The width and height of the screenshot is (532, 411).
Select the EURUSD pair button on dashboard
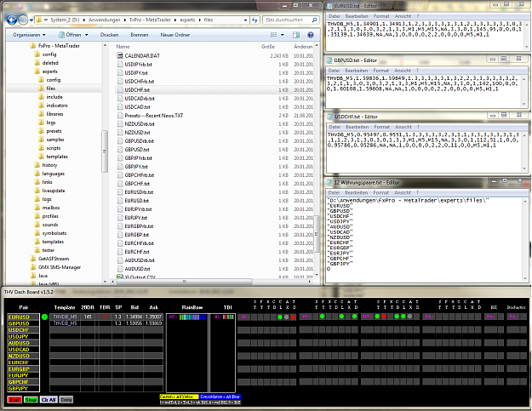24,317
